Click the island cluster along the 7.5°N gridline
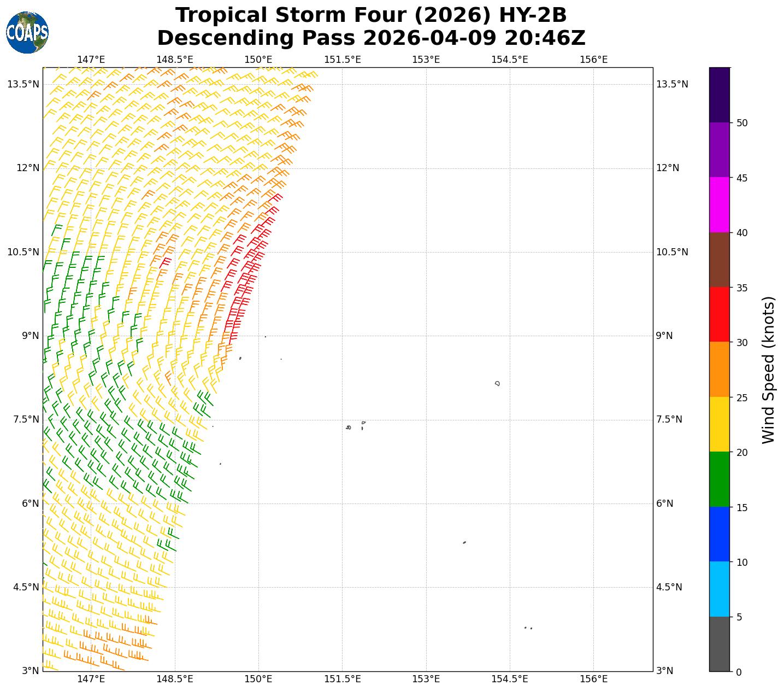784x691 pixels. point(355,426)
